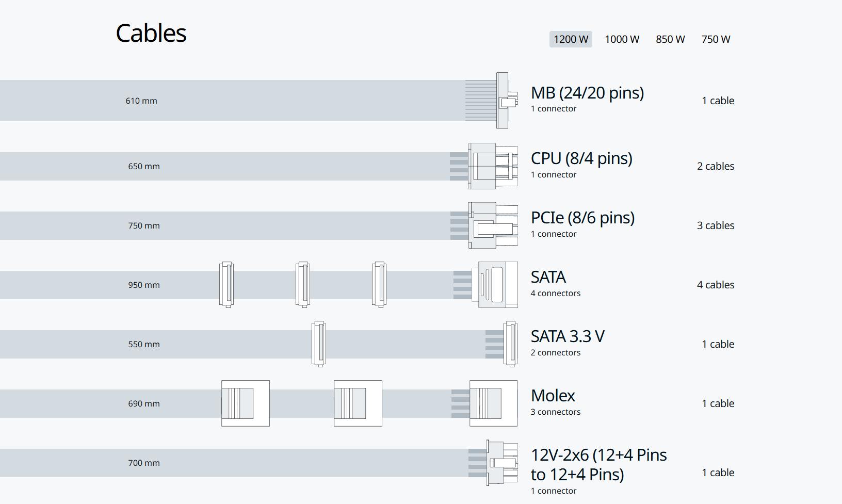
Task: Click the 12V-2x6 connector icon
Action: point(501,463)
